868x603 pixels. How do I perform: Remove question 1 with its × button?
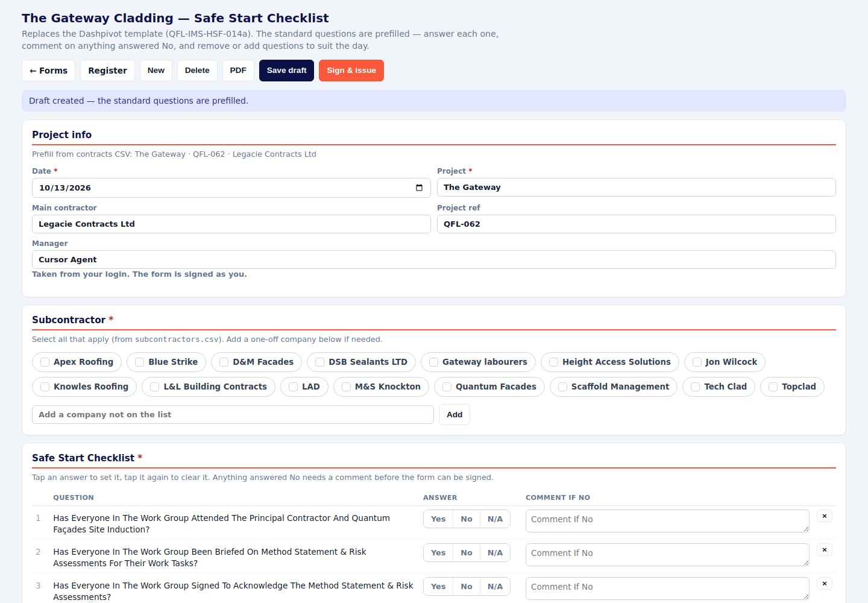point(825,516)
